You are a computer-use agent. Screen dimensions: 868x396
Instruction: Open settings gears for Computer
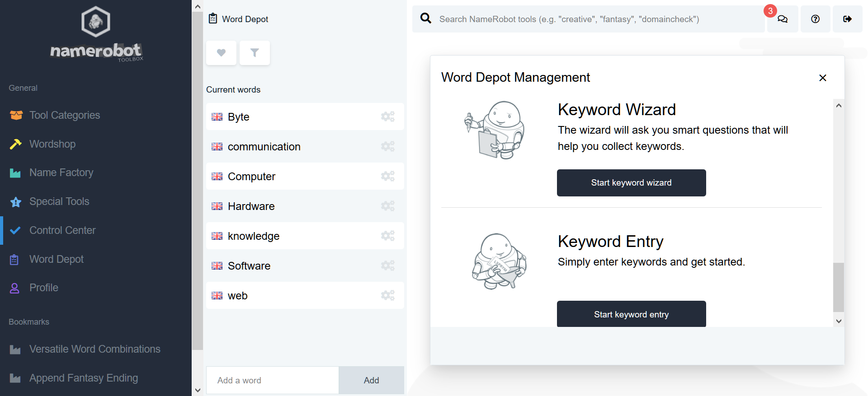[x=388, y=176]
